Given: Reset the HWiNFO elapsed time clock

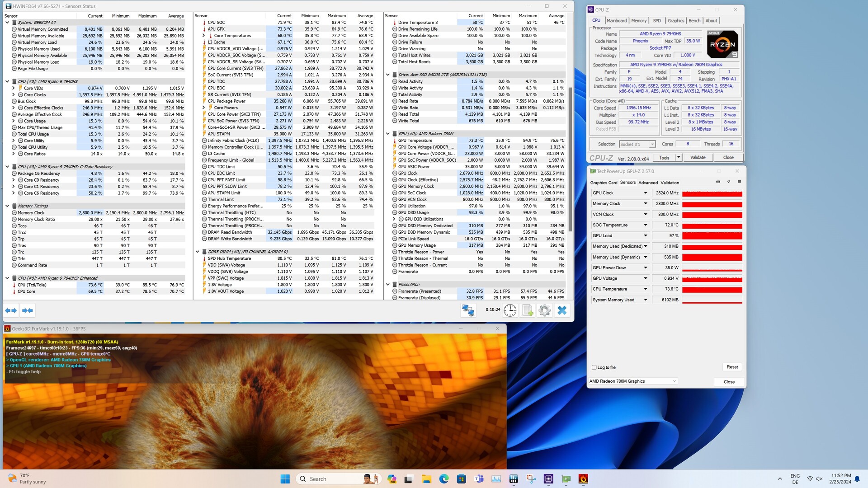Looking at the screenshot, I should [510, 310].
